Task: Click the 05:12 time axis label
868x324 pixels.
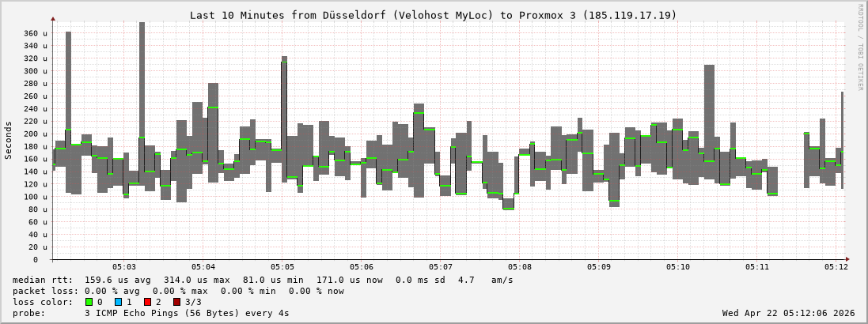Action: point(836,268)
